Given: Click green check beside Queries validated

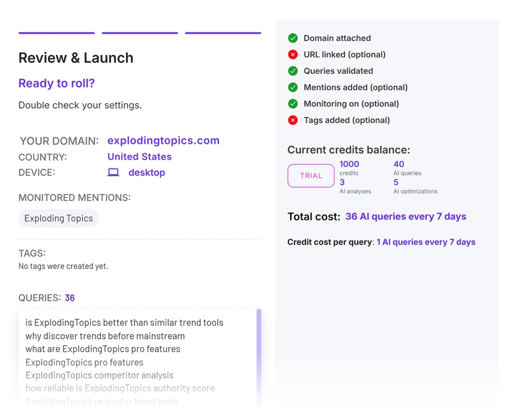Looking at the screenshot, I should coord(293,71).
